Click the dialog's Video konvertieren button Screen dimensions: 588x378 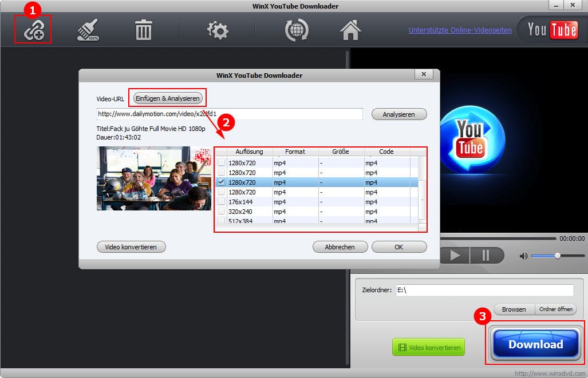click(x=131, y=247)
